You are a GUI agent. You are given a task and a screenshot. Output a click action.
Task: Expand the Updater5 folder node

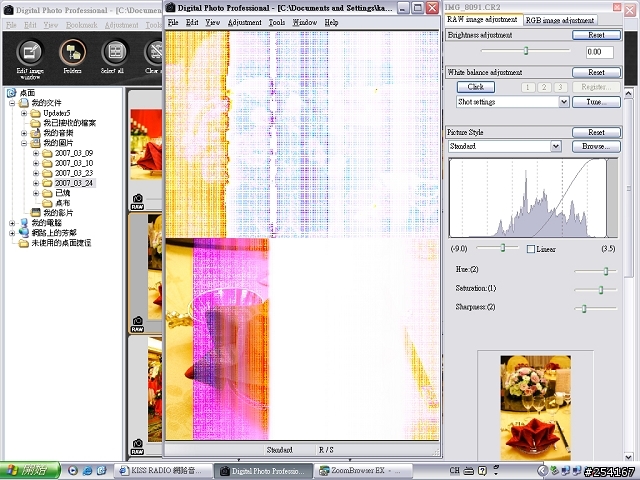click(x=24, y=113)
